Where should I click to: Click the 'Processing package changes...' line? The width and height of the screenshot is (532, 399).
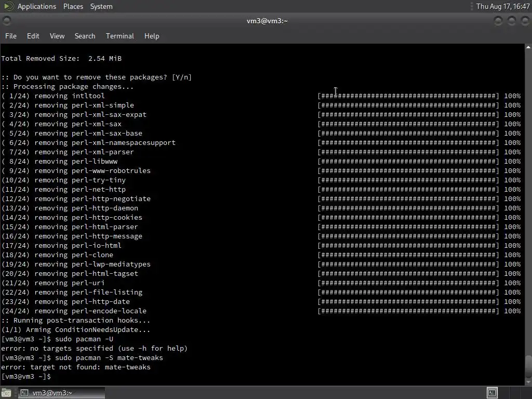tap(68, 87)
